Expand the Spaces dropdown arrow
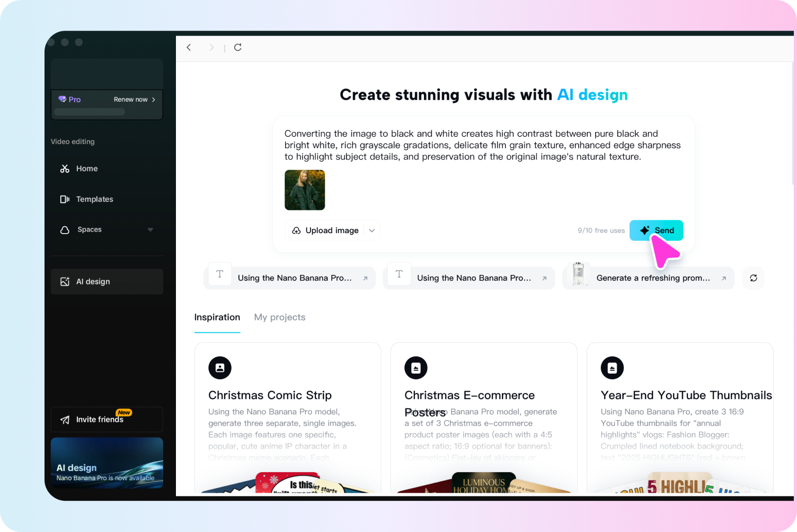797x532 pixels. tap(150, 229)
